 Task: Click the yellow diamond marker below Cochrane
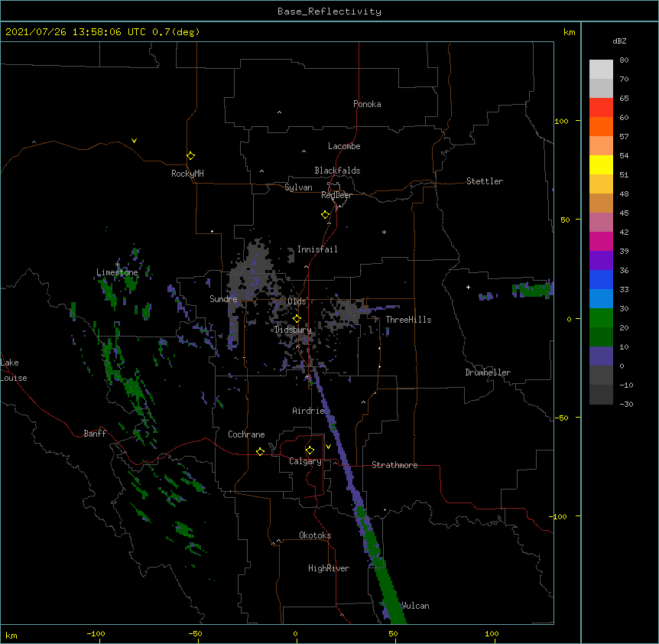point(260,451)
